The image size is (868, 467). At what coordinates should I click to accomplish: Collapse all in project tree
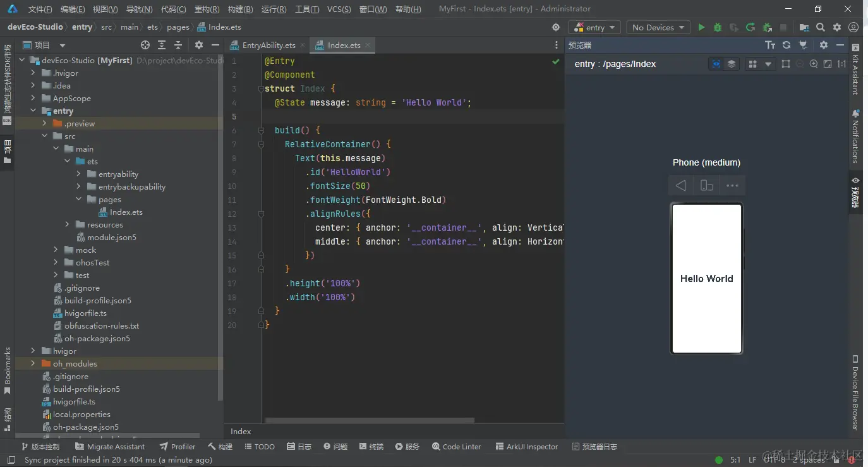click(178, 45)
